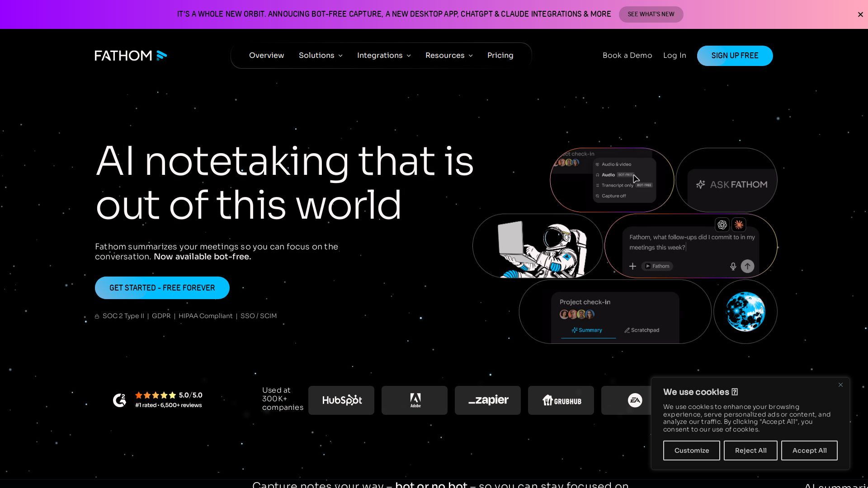The width and height of the screenshot is (868, 488).
Task: Click 'HIPAA Compliant' text
Action: tap(205, 316)
